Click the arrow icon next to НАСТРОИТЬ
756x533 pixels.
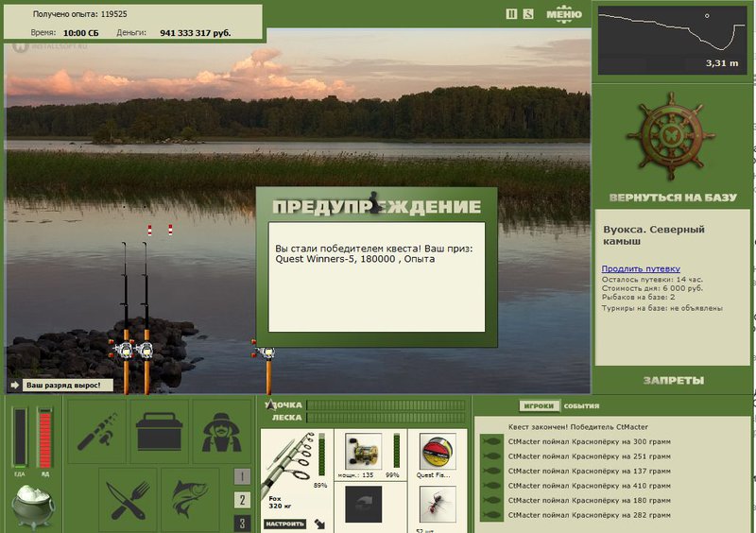pos(319,524)
